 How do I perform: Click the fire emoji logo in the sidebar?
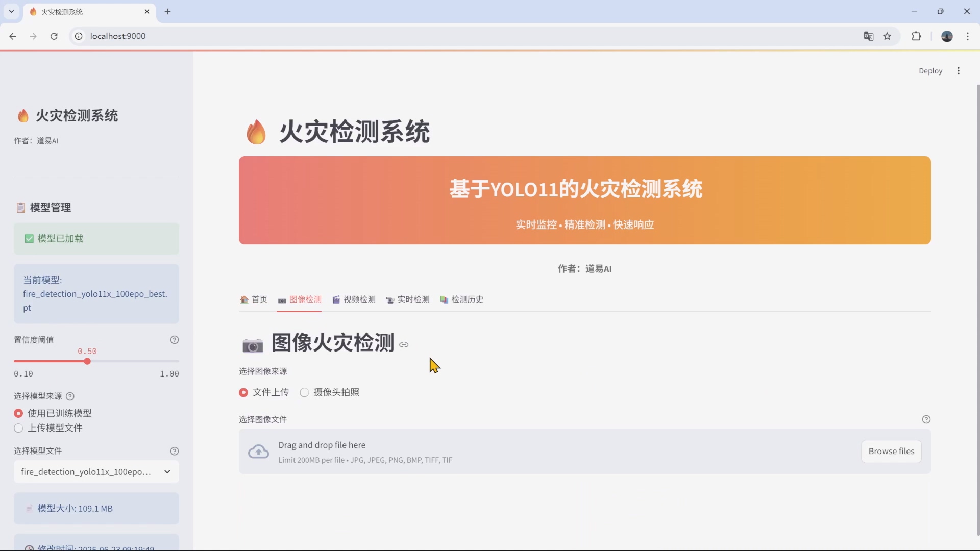(23, 115)
